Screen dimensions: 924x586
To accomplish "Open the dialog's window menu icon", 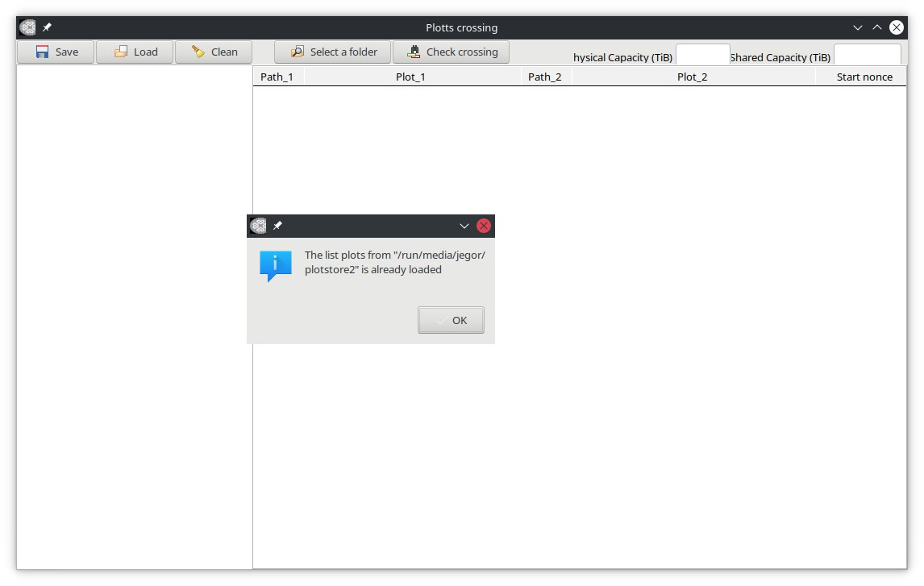I will click(258, 226).
